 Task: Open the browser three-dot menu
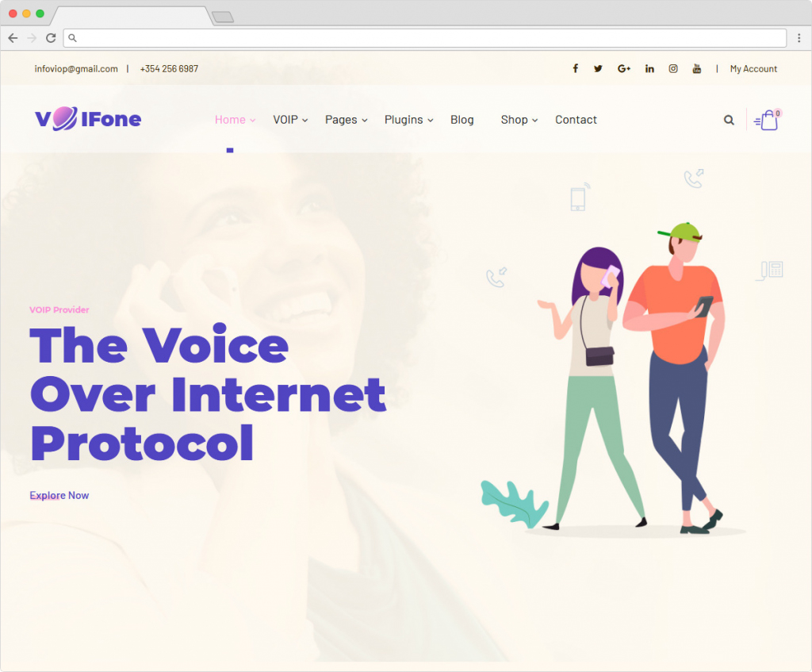(799, 38)
